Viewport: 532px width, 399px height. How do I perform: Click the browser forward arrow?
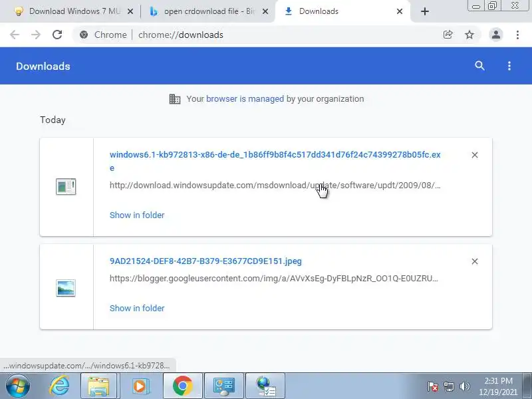pyautogui.click(x=36, y=35)
